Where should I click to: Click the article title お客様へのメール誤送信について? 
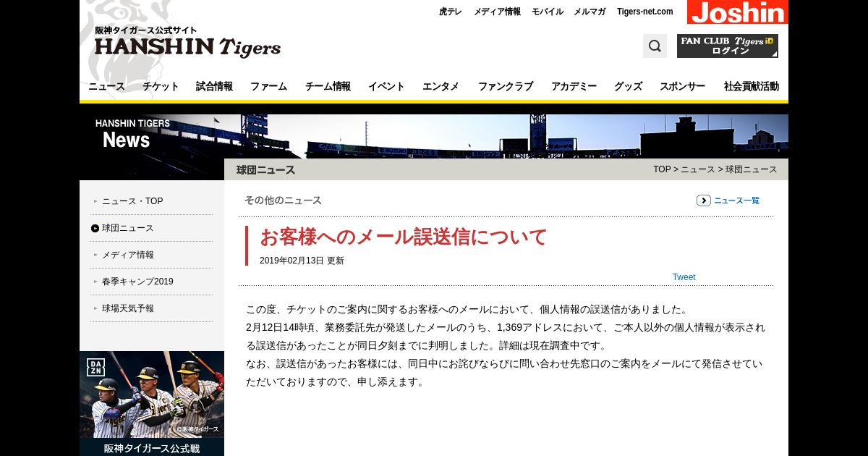pos(404,237)
